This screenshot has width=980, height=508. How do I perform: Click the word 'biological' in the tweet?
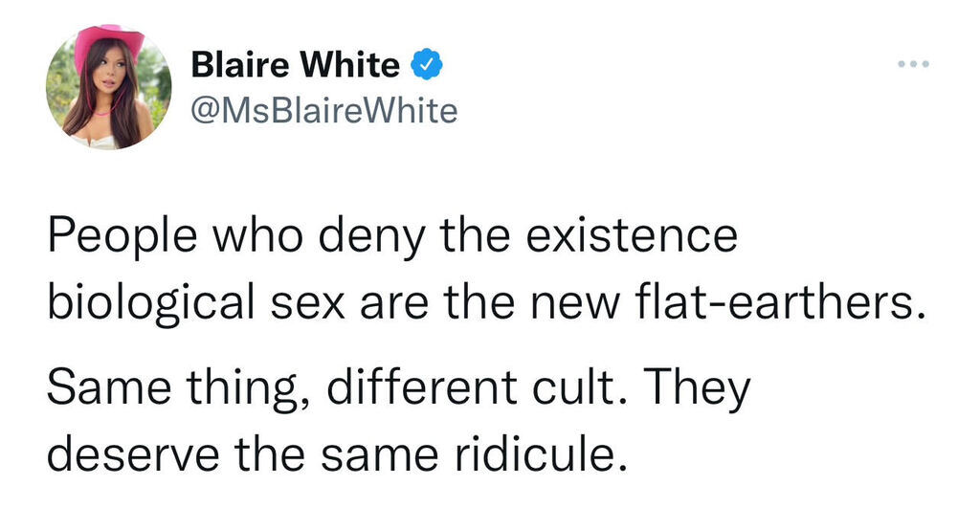click(x=146, y=301)
